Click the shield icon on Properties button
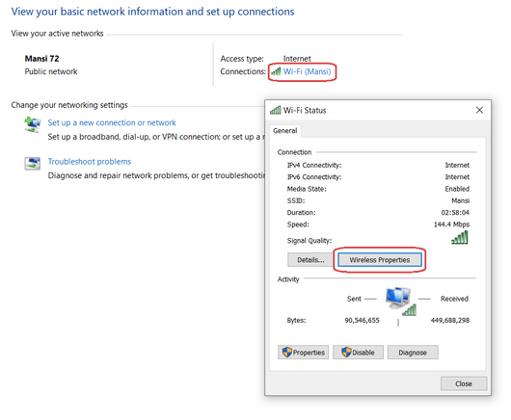 coord(287,352)
